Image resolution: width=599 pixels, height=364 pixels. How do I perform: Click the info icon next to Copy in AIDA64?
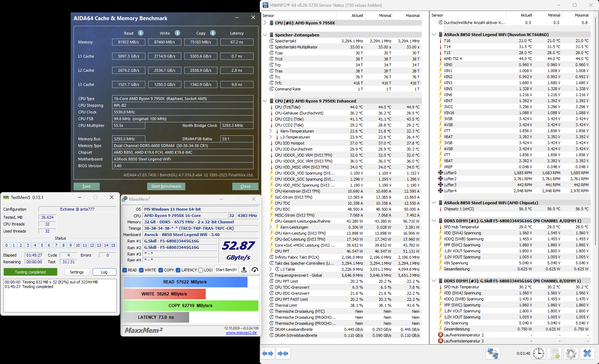[x=213, y=33]
